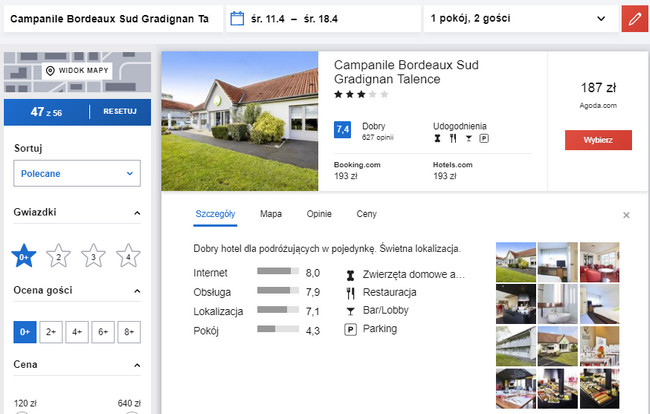The width and height of the screenshot is (650, 414).
Task: Click the Obsługa 7,9 rating bar
Action: point(278,291)
